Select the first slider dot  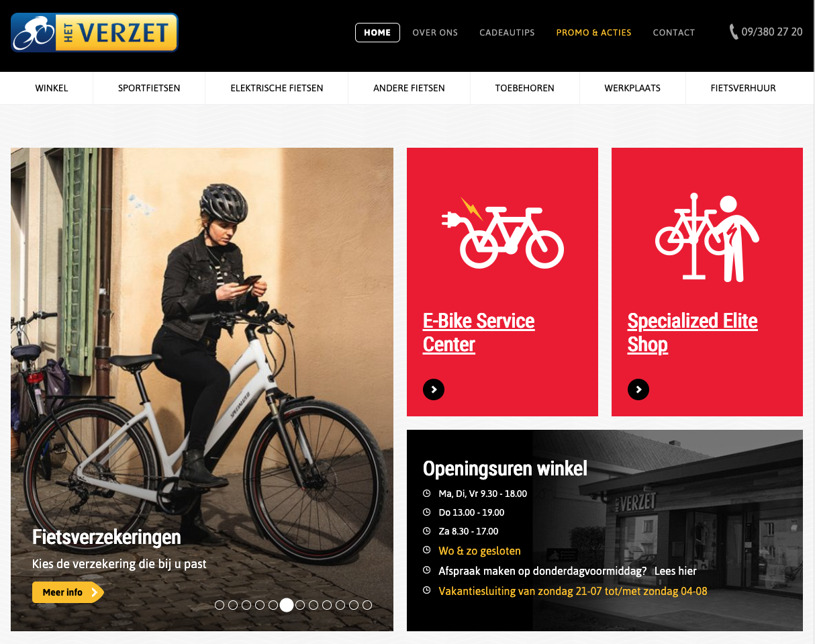(x=220, y=605)
